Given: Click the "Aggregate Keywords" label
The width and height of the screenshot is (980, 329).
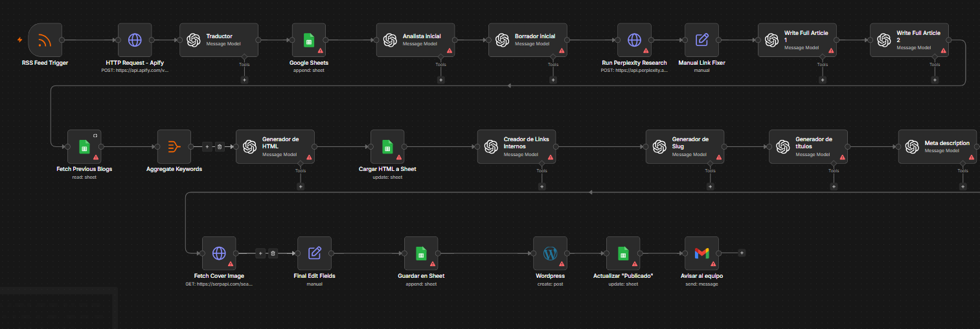Looking at the screenshot, I should [x=174, y=169].
